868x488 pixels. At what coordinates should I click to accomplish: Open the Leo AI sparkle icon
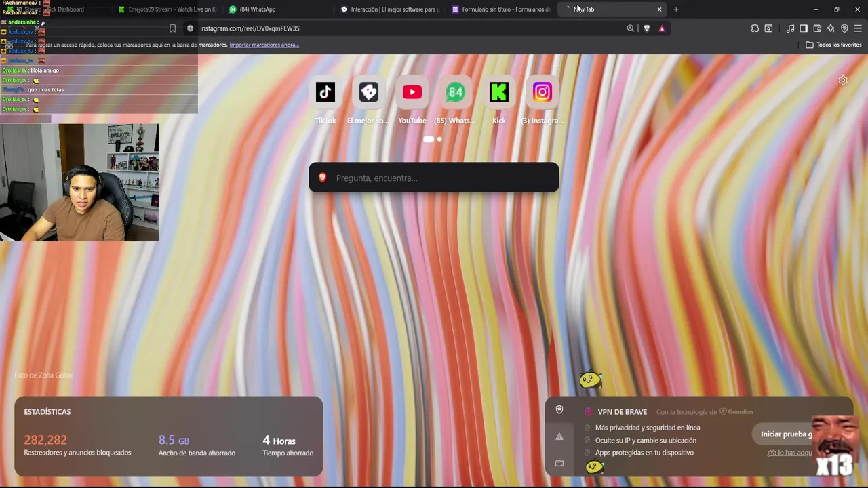click(831, 28)
